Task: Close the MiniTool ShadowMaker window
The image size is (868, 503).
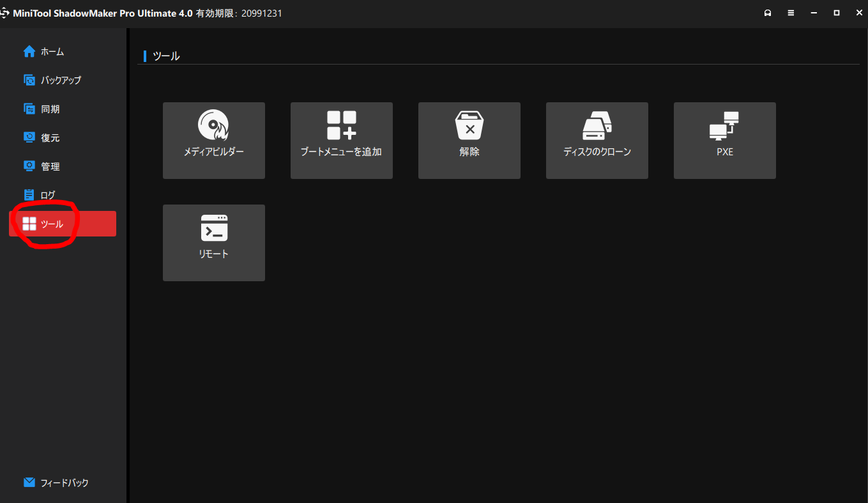Action: [859, 13]
